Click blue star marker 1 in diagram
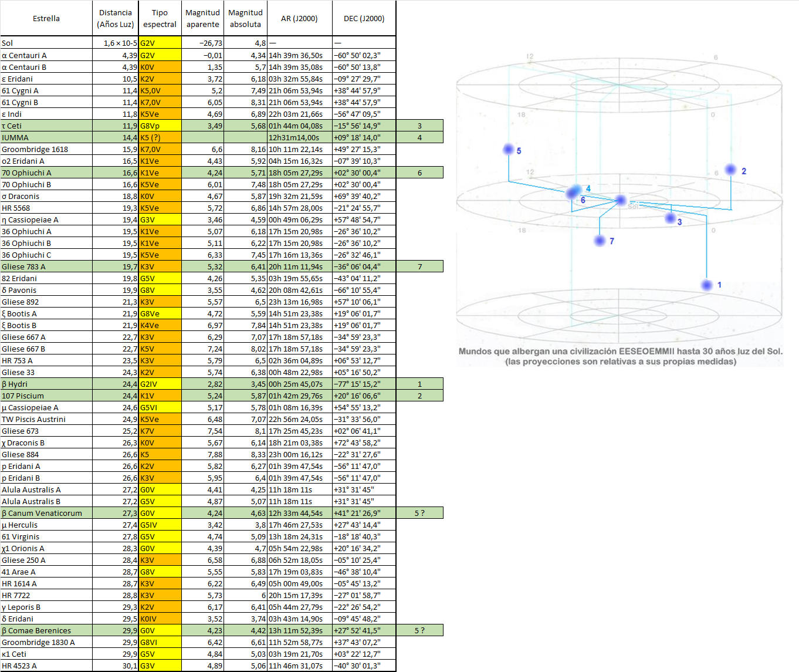 point(707,285)
